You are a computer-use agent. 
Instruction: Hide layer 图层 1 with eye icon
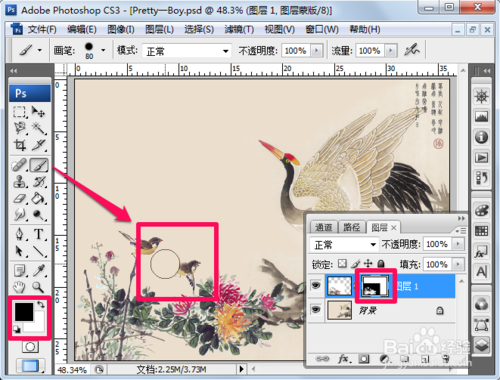316,285
